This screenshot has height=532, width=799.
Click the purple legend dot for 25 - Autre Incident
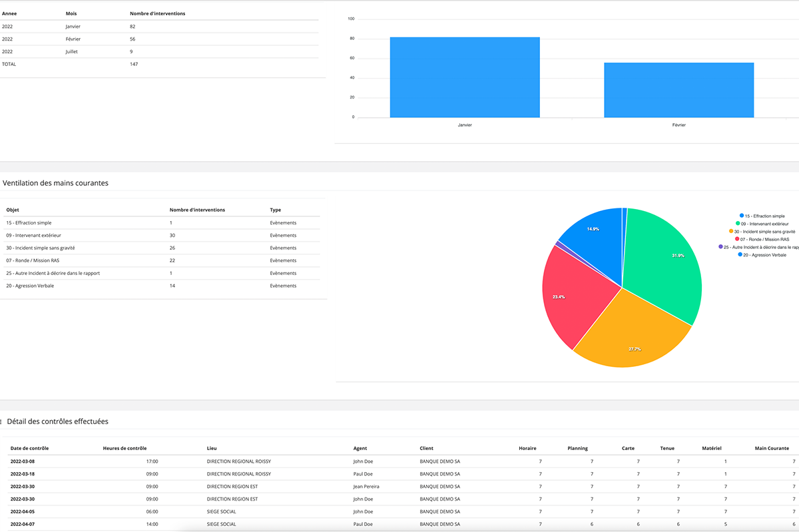pos(720,246)
